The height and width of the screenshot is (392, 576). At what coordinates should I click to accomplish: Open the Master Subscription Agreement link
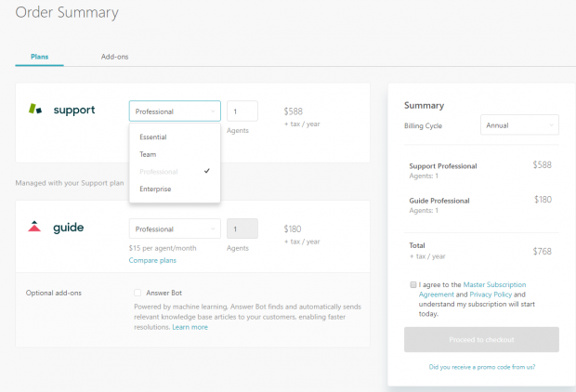point(495,285)
